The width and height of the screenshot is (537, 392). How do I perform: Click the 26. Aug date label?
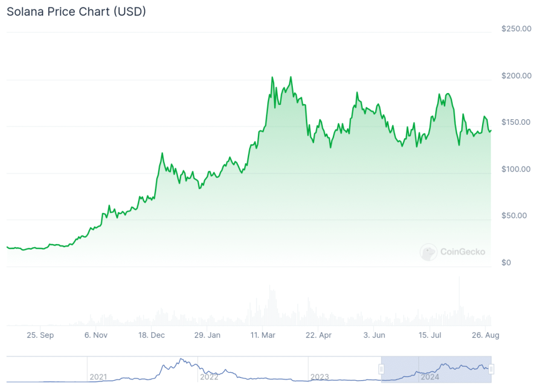[486, 335]
